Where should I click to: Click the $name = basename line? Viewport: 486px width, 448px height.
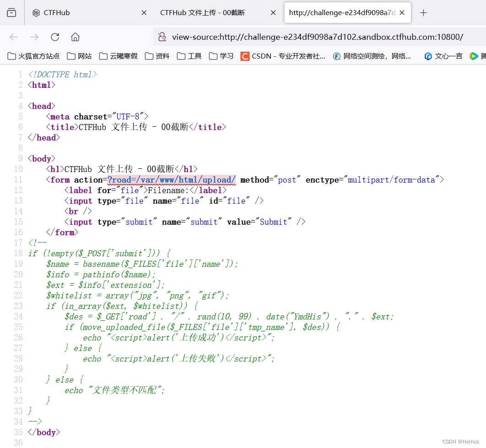click(x=142, y=264)
